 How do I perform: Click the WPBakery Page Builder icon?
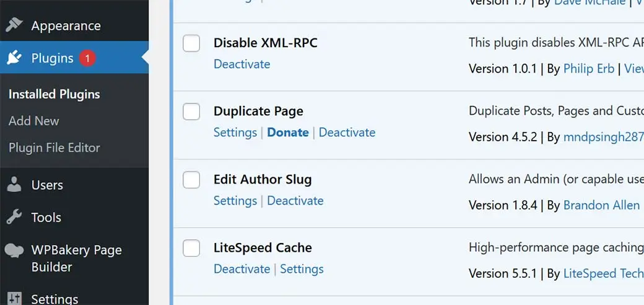tap(14, 250)
